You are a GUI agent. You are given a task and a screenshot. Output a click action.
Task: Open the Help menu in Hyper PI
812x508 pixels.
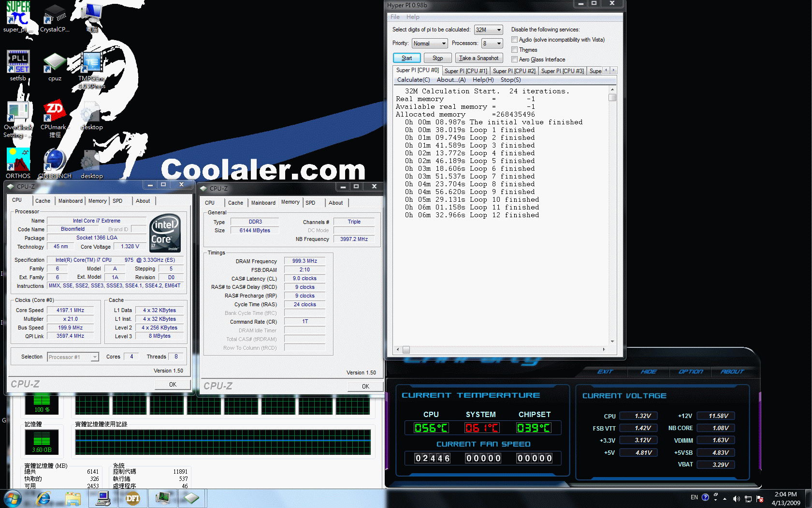(x=413, y=17)
